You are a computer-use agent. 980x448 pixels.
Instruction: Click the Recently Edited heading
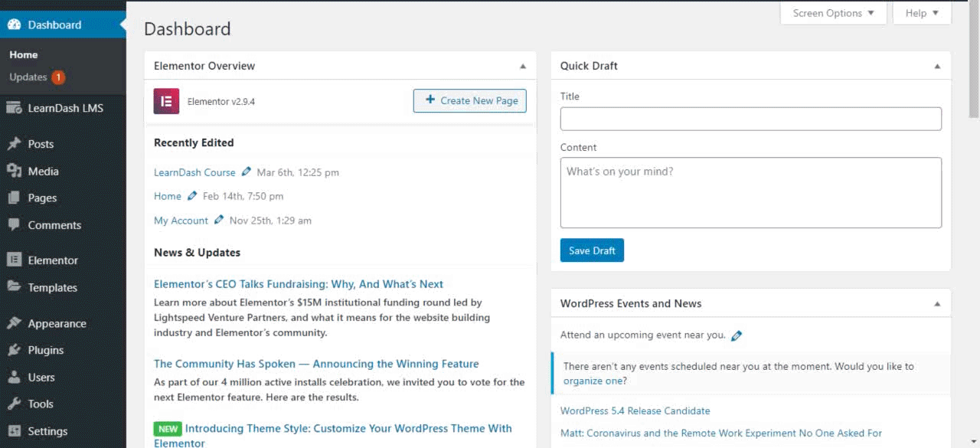(194, 142)
